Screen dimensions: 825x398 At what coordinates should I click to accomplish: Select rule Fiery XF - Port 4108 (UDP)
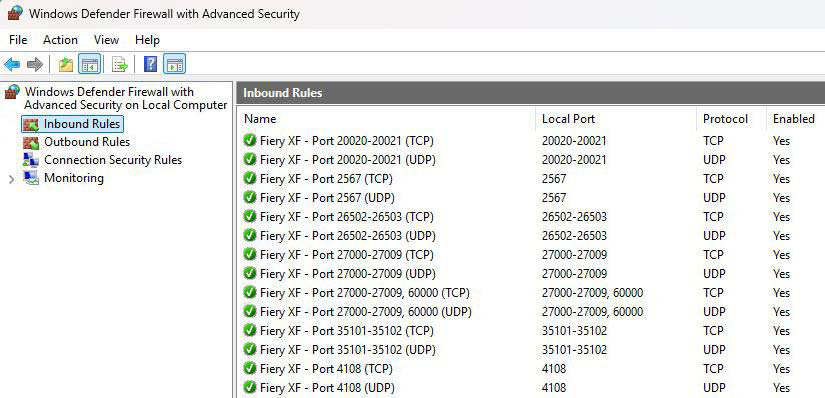[327, 387]
